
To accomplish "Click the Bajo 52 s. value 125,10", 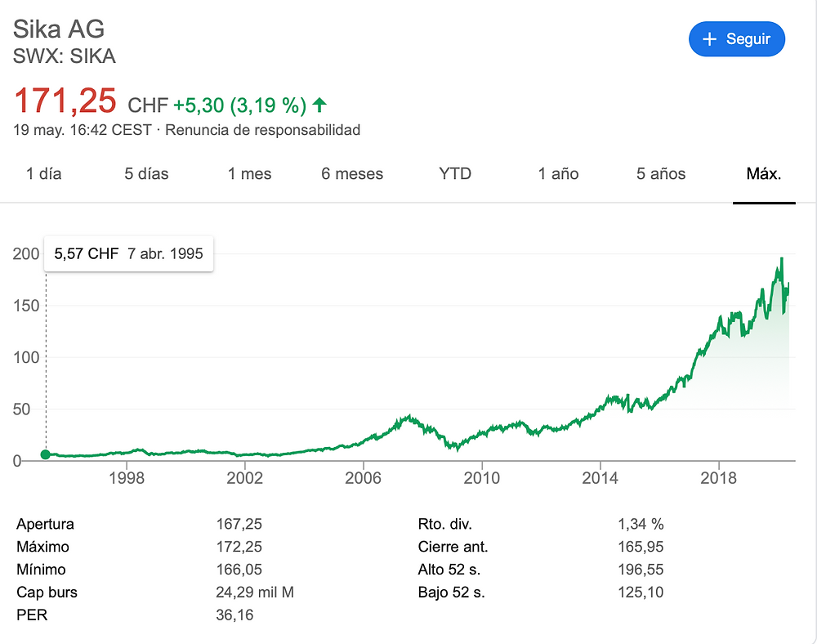I will point(641,592).
